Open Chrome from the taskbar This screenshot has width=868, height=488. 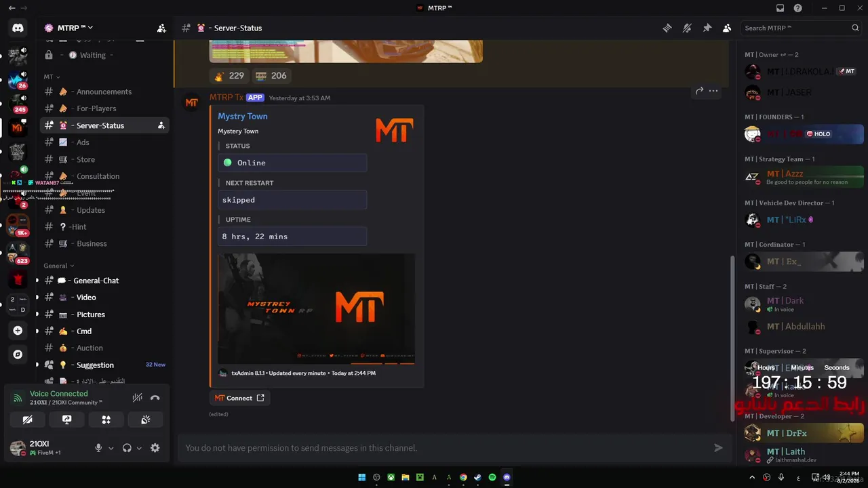463,477
